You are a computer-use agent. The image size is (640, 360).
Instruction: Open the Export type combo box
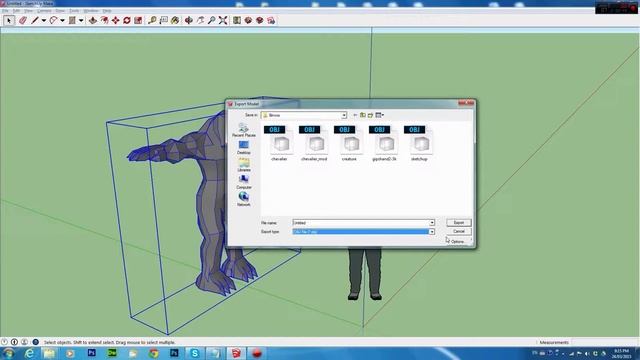363,232
